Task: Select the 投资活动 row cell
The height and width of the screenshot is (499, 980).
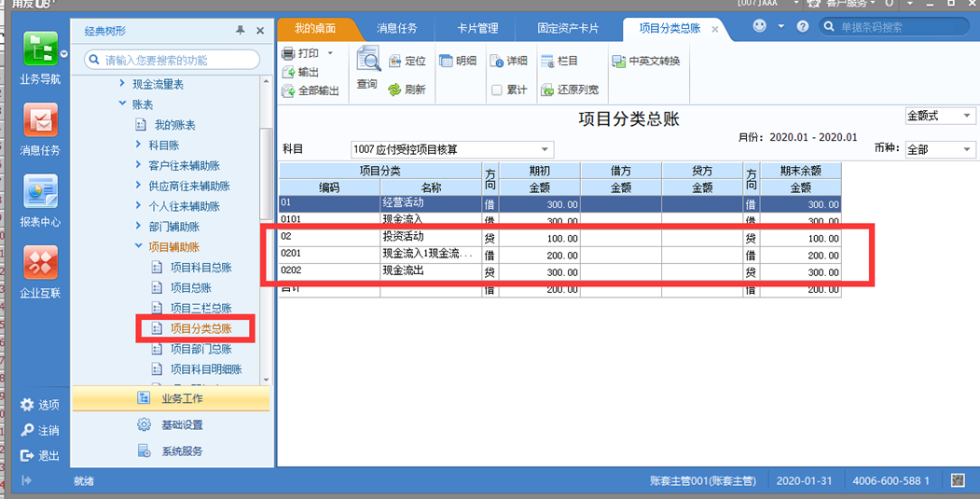Action: [x=431, y=238]
